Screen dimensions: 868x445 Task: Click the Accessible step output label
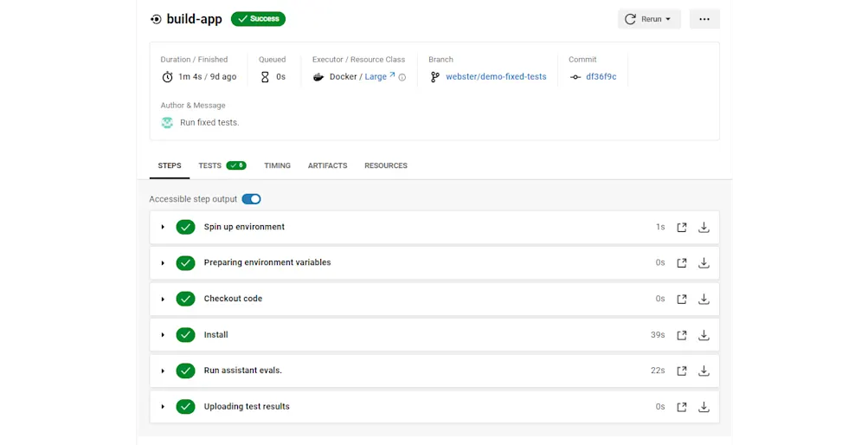tap(193, 199)
